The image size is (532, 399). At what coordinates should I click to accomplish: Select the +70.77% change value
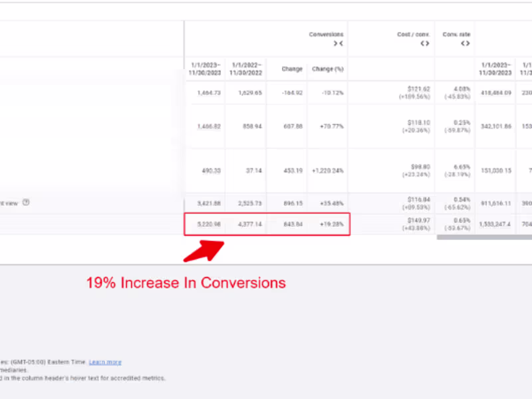pos(331,126)
